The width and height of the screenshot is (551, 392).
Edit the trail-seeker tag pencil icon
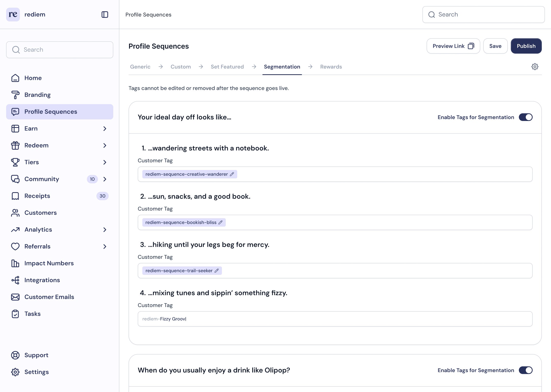pyautogui.click(x=217, y=271)
